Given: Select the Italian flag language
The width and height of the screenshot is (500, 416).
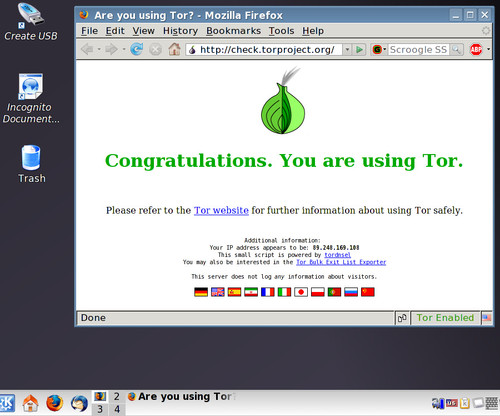Looking at the screenshot, I should click(x=284, y=292).
